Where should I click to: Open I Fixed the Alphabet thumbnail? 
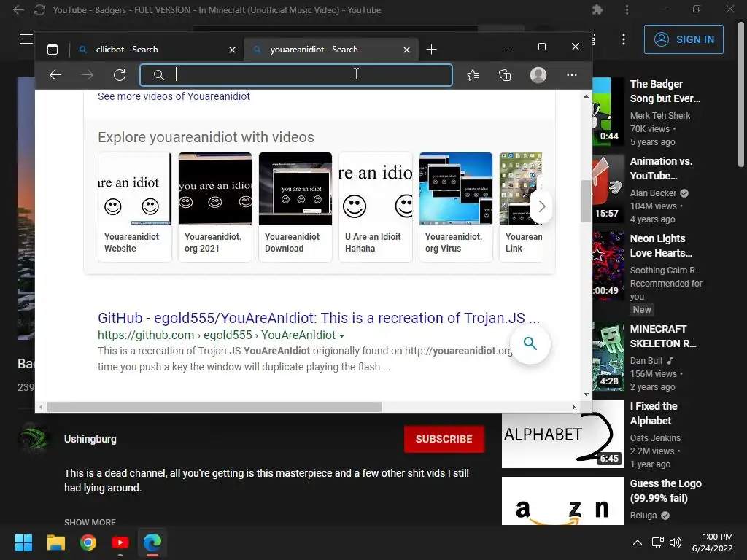(563, 434)
